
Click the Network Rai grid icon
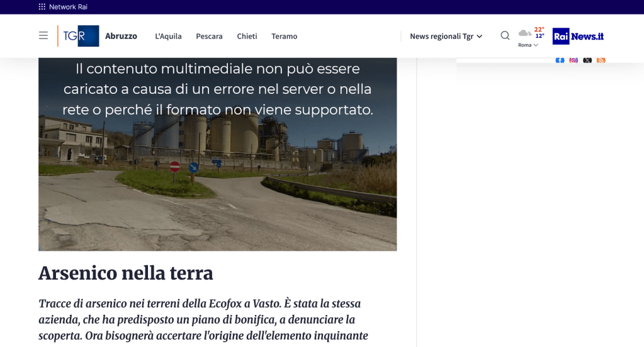[x=42, y=7]
